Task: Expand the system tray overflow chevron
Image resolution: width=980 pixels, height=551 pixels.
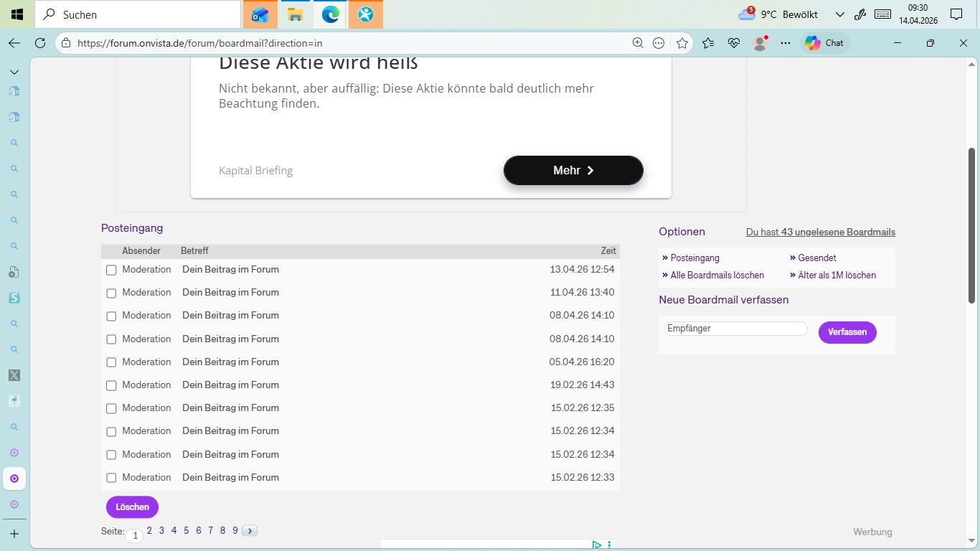Action: tap(840, 14)
